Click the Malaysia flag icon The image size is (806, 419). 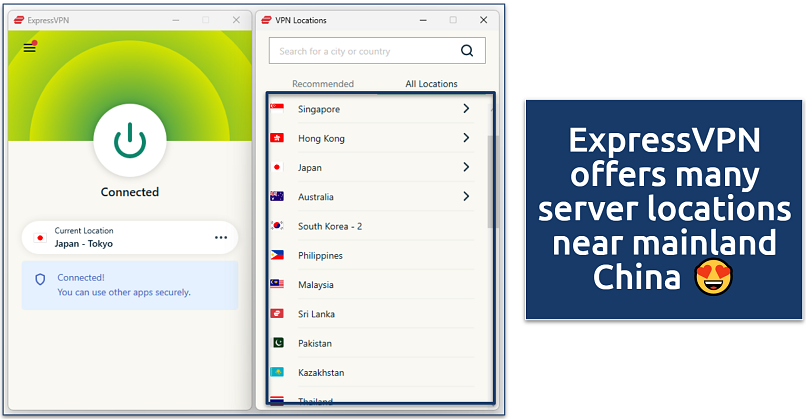pyautogui.click(x=277, y=285)
